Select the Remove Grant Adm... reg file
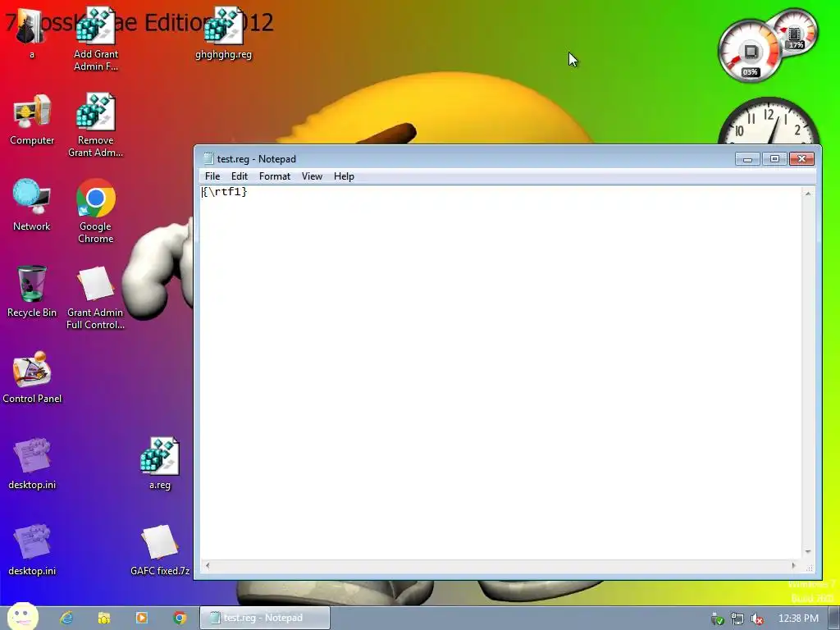The height and width of the screenshot is (630, 840). pyautogui.click(x=95, y=125)
